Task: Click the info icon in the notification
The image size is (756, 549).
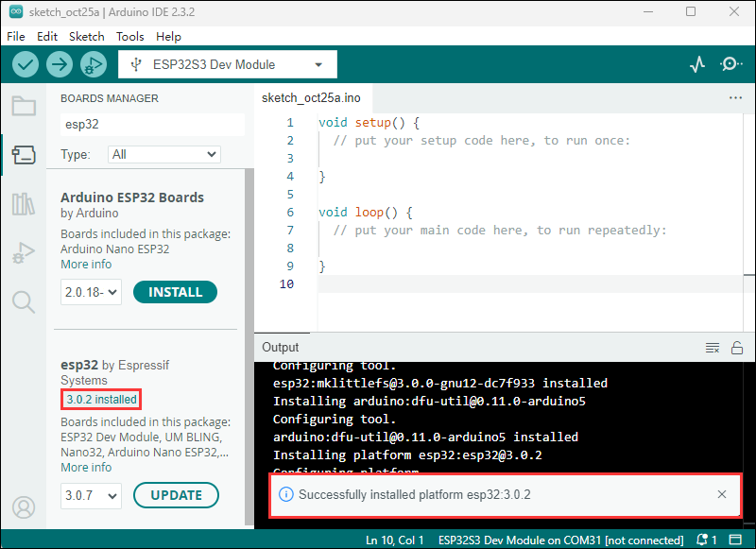Action: (x=286, y=494)
